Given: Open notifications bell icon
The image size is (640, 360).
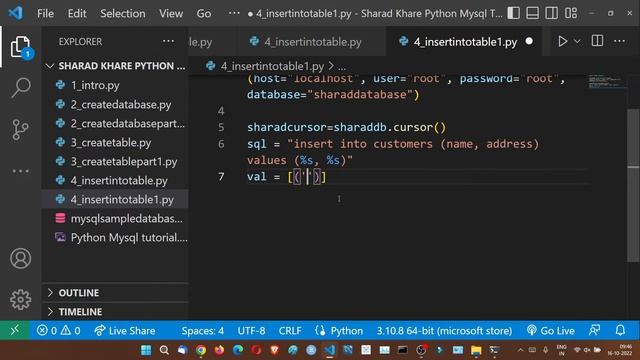Looking at the screenshot, I should click(620, 330).
